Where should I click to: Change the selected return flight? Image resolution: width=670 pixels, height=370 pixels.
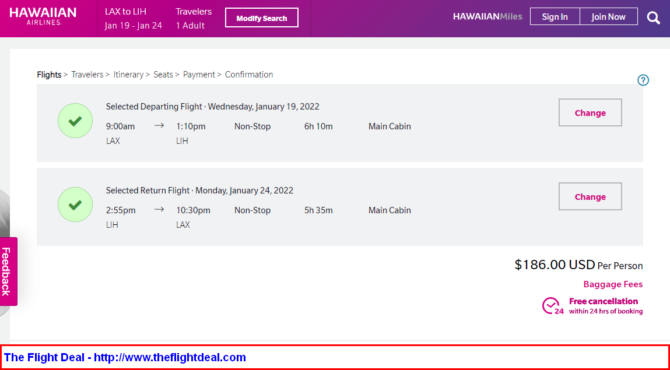(x=590, y=197)
